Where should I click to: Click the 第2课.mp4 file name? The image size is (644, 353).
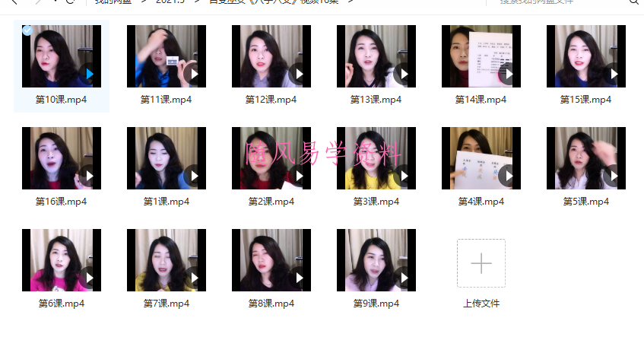click(271, 202)
